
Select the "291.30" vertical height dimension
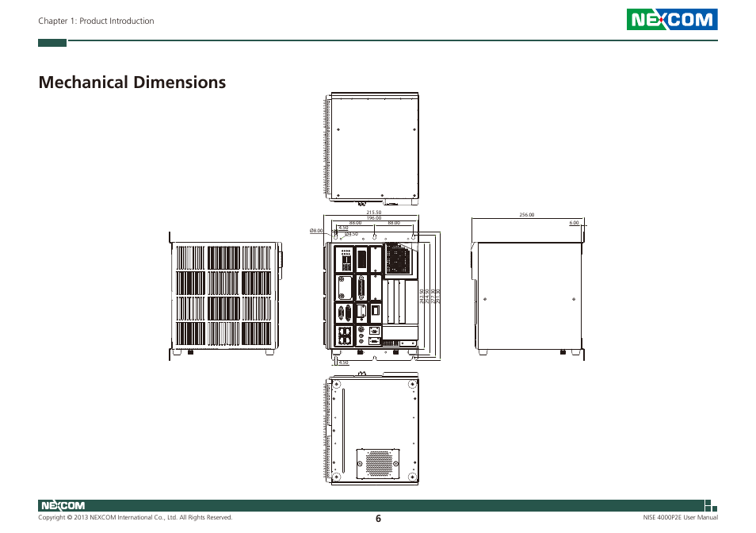(x=438, y=296)
